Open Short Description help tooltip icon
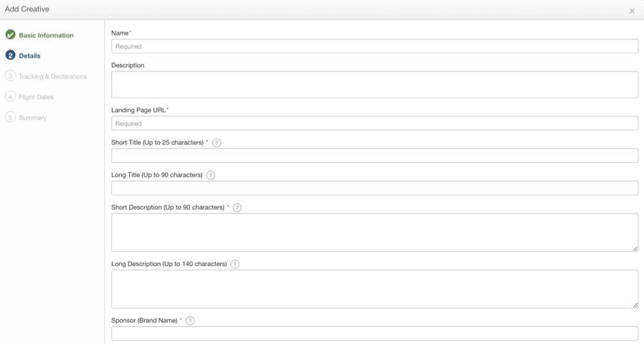Image resolution: width=644 pixels, height=344 pixels. [x=237, y=208]
